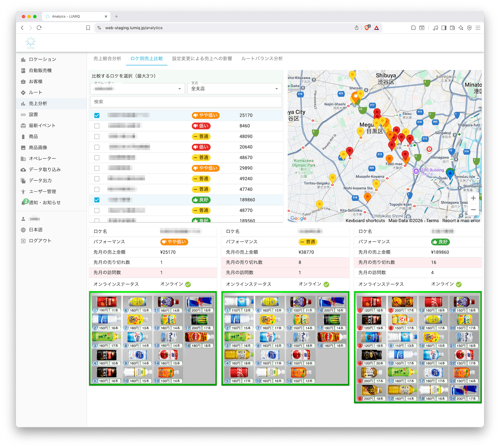Zoom in the map with plus button

coord(473,198)
